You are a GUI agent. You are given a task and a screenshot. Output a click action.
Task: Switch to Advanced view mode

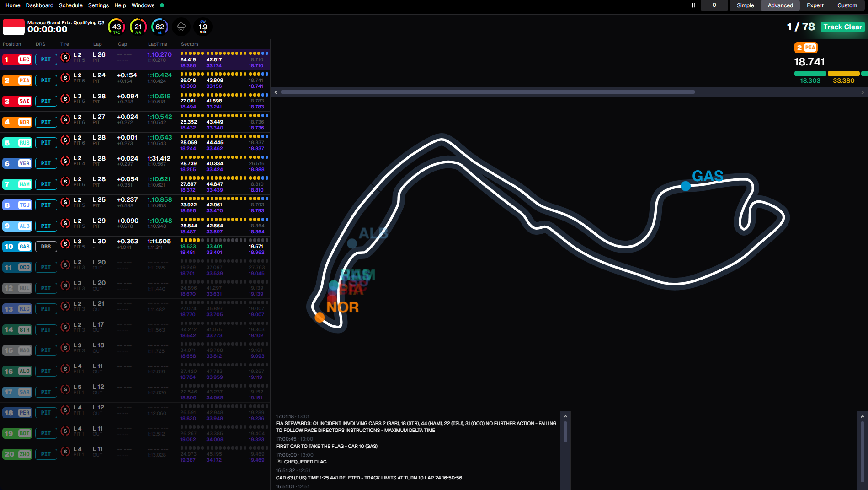click(780, 5)
